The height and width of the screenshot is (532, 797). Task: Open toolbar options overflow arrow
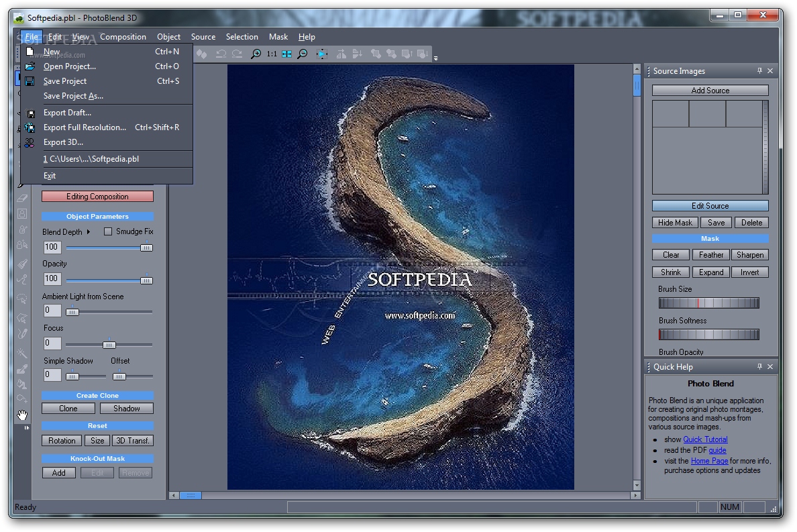tap(435, 58)
